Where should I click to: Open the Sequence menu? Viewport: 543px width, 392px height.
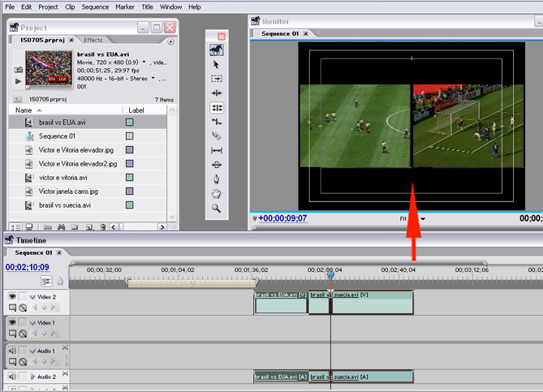click(x=95, y=6)
